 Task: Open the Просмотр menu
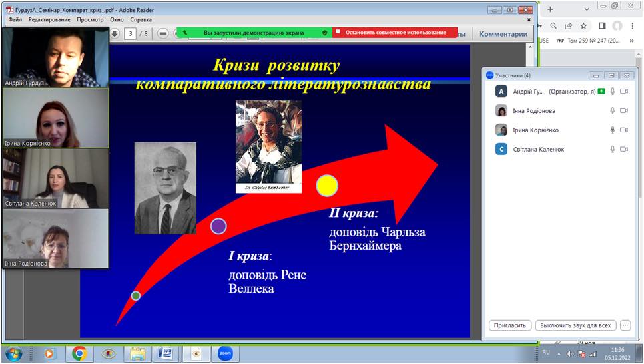pos(89,20)
